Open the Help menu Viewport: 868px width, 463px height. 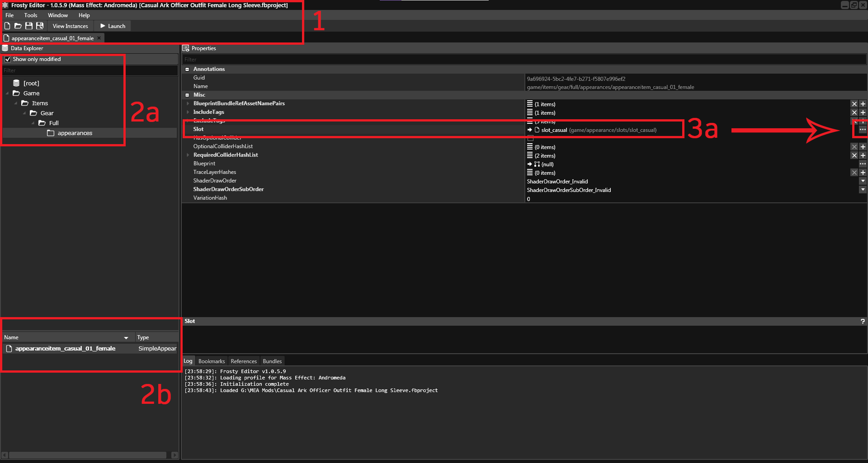click(84, 15)
